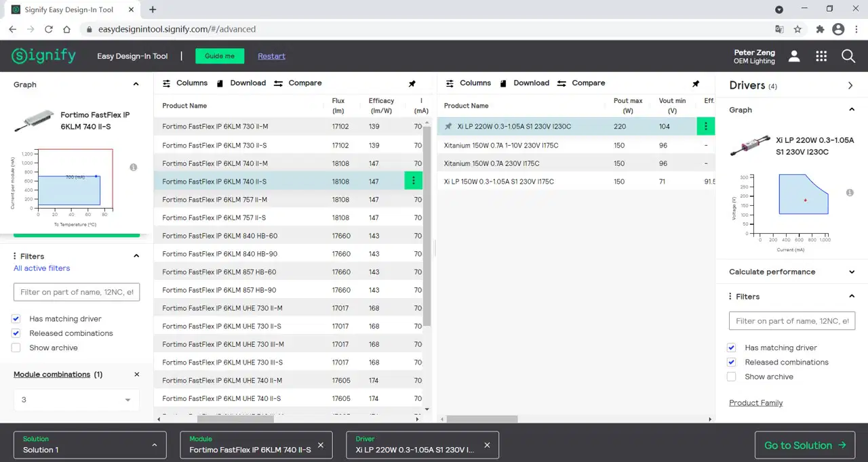
Task: Click the pin icon on Xi LP 220W row
Action: (448, 126)
